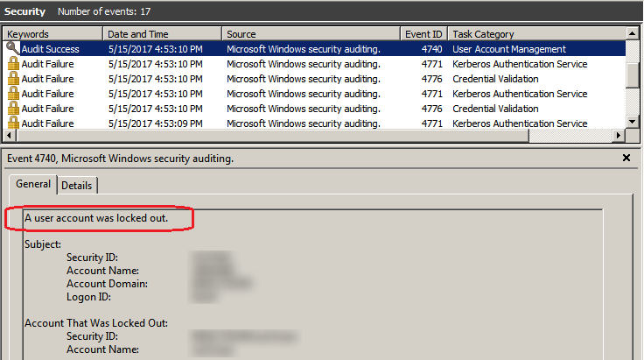
Task: Click the Task Category column header
Action: [535, 34]
